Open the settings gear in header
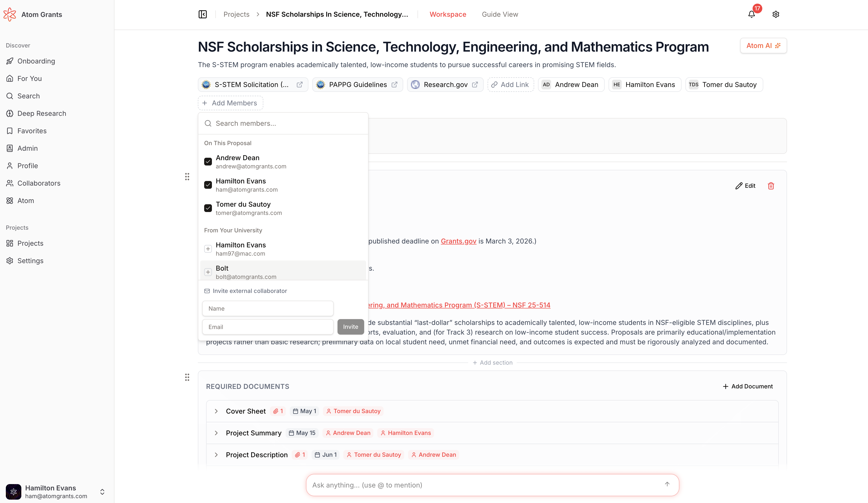 point(776,15)
